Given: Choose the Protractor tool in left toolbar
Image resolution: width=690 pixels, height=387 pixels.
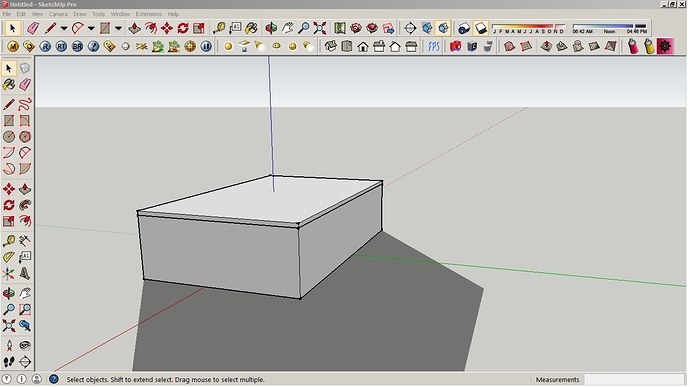Looking at the screenshot, I should pyautogui.click(x=9, y=258).
